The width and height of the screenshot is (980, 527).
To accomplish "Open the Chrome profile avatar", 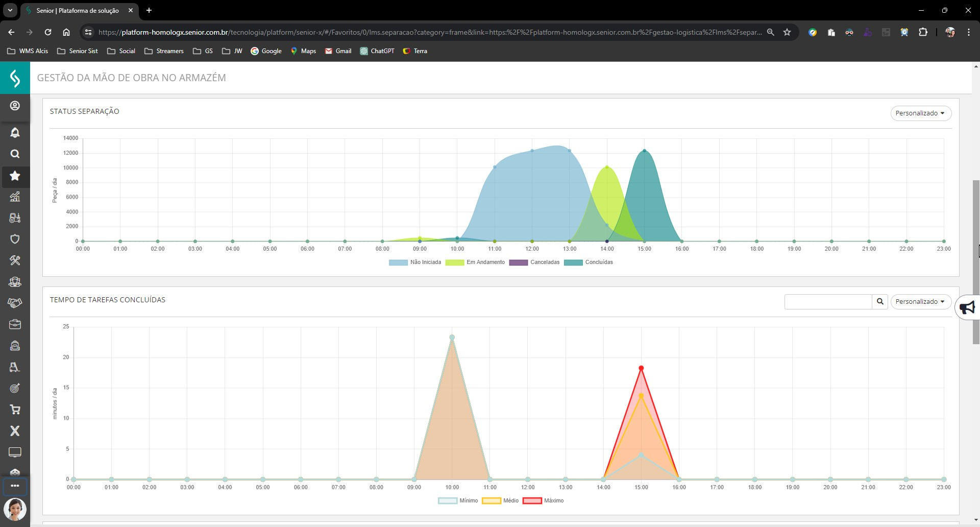I will (950, 32).
